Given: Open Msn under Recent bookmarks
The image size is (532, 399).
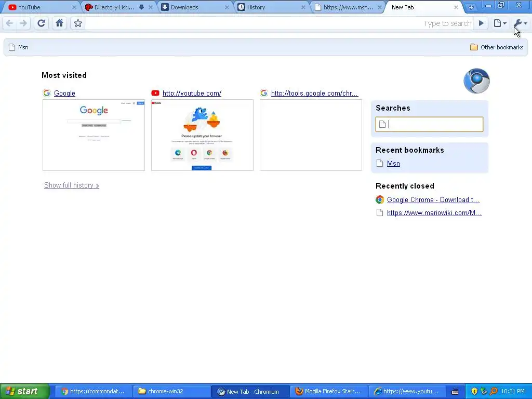Looking at the screenshot, I should pyautogui.click(x=393, y=164).
